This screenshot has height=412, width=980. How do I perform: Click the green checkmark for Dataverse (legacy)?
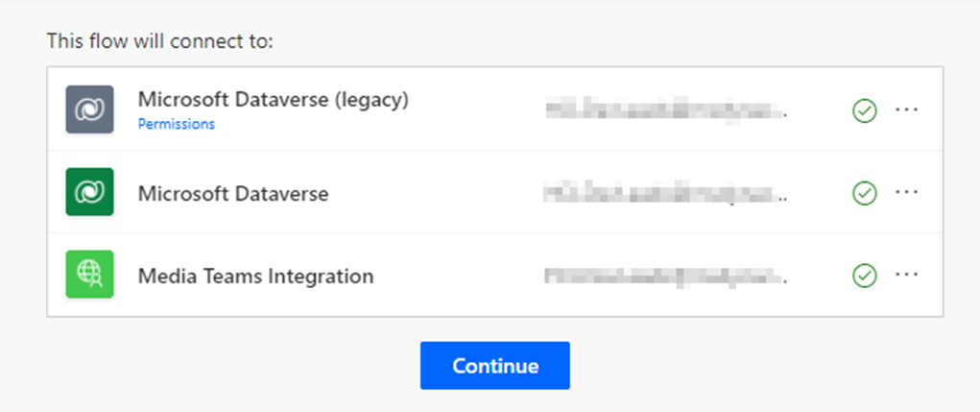point(865,110)
